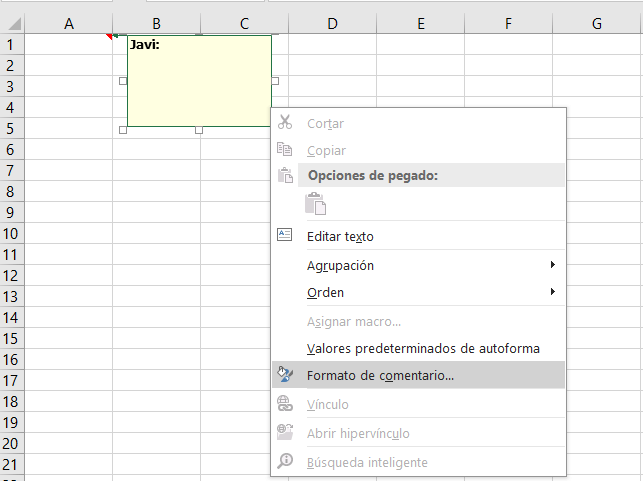Screen dimensions: 643x481
Task: Click the scissors Cortar icon
Action: point(285,123)
